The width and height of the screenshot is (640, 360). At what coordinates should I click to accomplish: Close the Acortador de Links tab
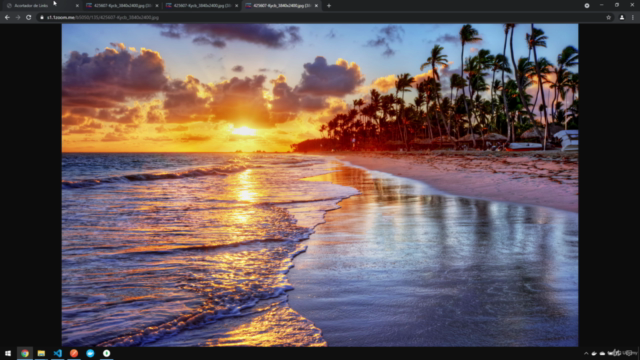pos(77,6)
